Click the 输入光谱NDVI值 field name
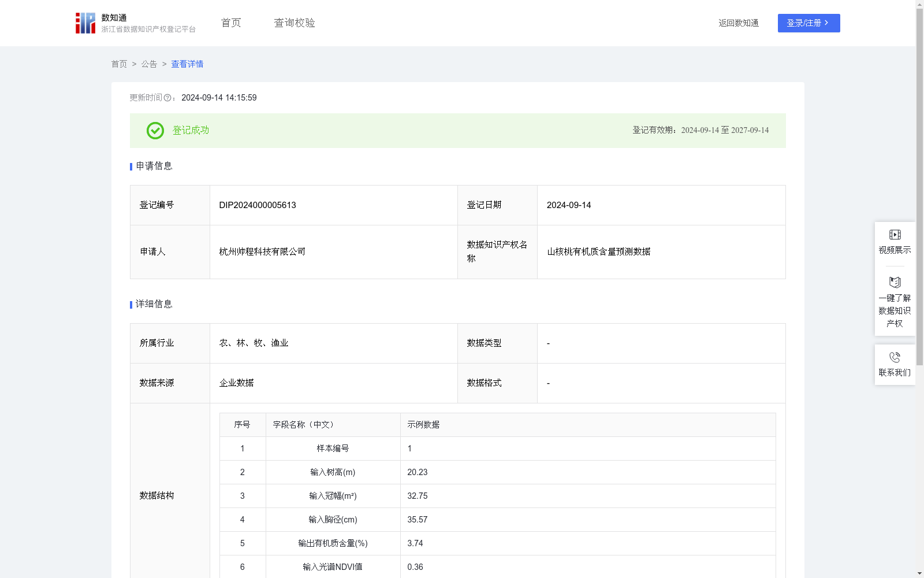Viewport: 924px width, 578px height. coord(333,567)
